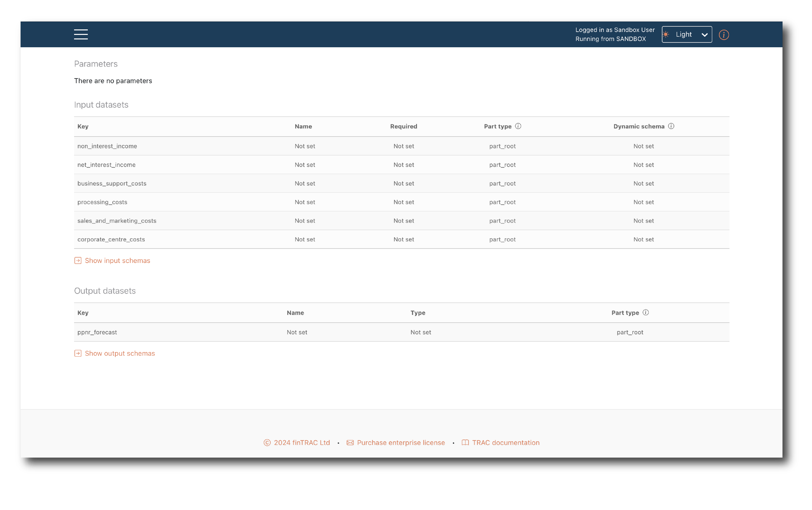Select the ppnr_forecast output row
The width and height of the screenshot is (812, 510).
click(x=97, y=332)
